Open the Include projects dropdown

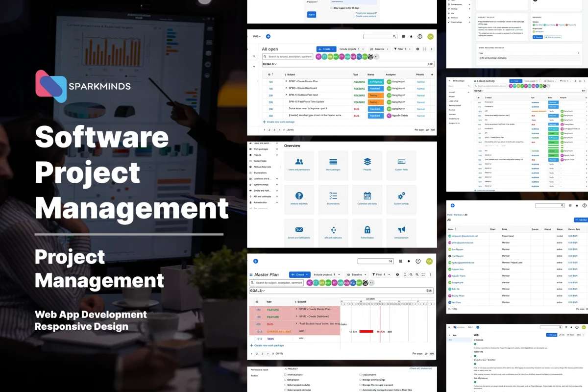pos(352,49)
